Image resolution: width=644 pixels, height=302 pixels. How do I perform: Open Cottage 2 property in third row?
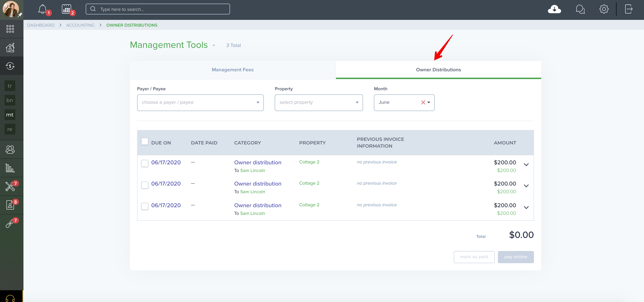(x=309, y=205)
